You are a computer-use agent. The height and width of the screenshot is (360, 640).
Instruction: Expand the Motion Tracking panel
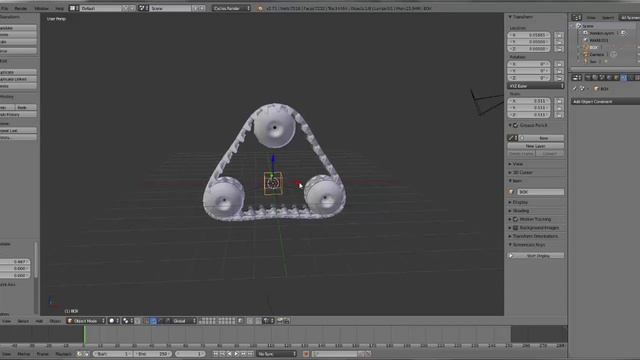[510, 220]
